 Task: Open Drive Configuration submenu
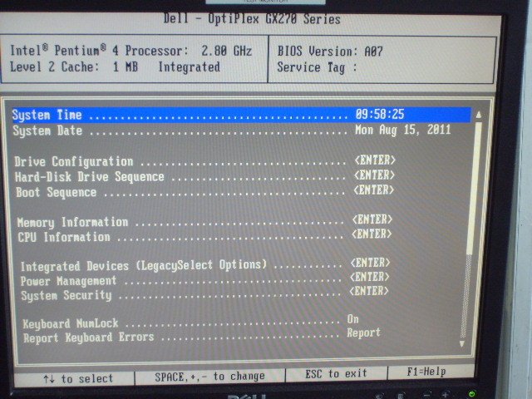point(74,161)
